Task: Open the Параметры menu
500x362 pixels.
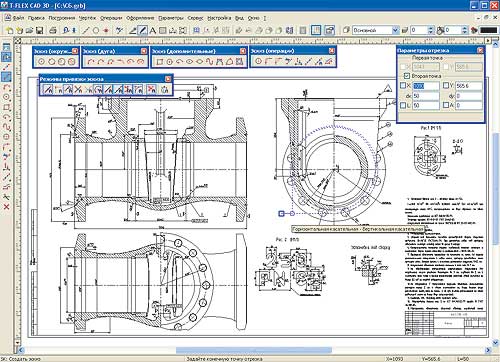Action: (171, 18)
